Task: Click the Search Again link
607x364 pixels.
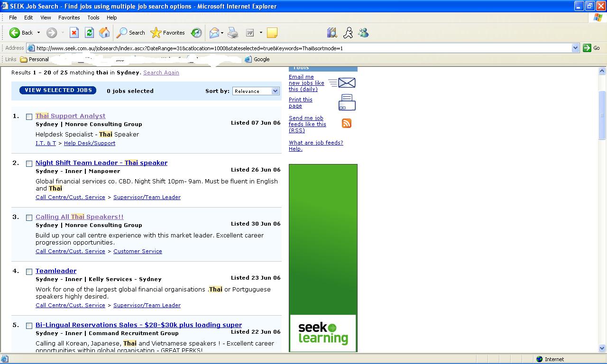Action: [161, 73]
